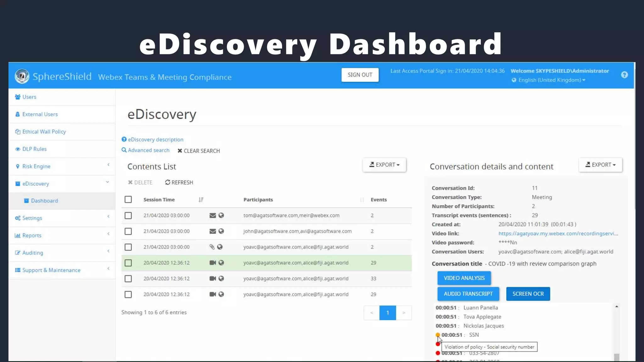Viewport: 644px width, 362px height.
Task: Check the box for the 33-events row
Action: 128,278
